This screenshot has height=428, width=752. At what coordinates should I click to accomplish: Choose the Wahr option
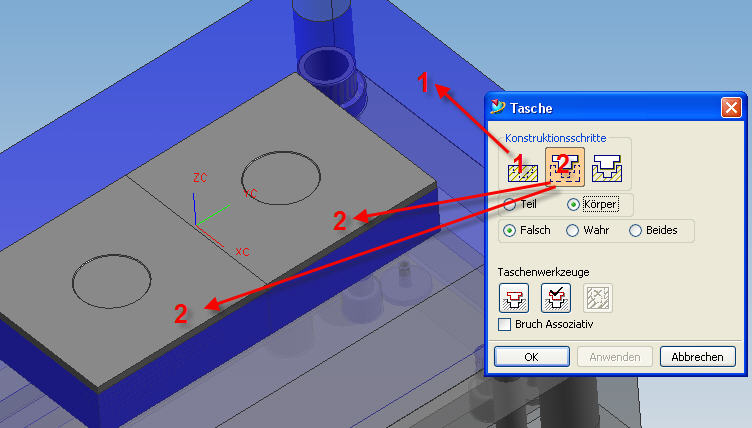point(572,230)
